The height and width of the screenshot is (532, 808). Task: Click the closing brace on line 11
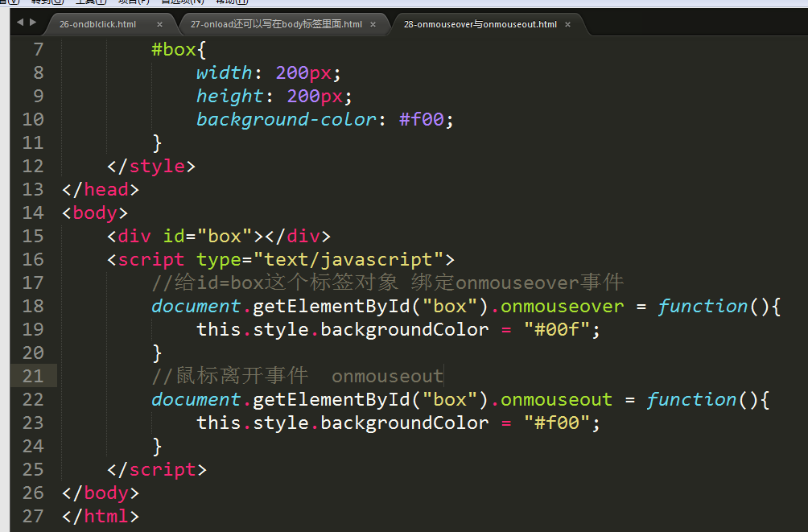pos(157,142)
